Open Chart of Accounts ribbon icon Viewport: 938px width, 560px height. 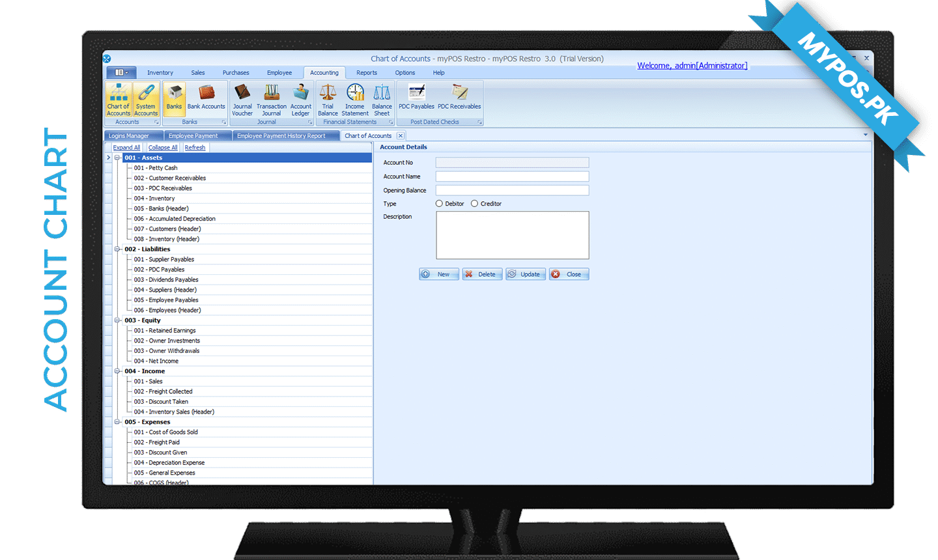(x=119, y=99)
